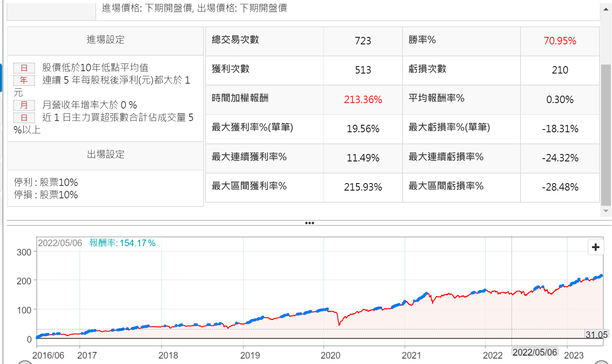Image resolution: width=612 pixels, height=364 pixels.
Task: Click the 最大區間獲利率% label
Action: coord(249,186)
